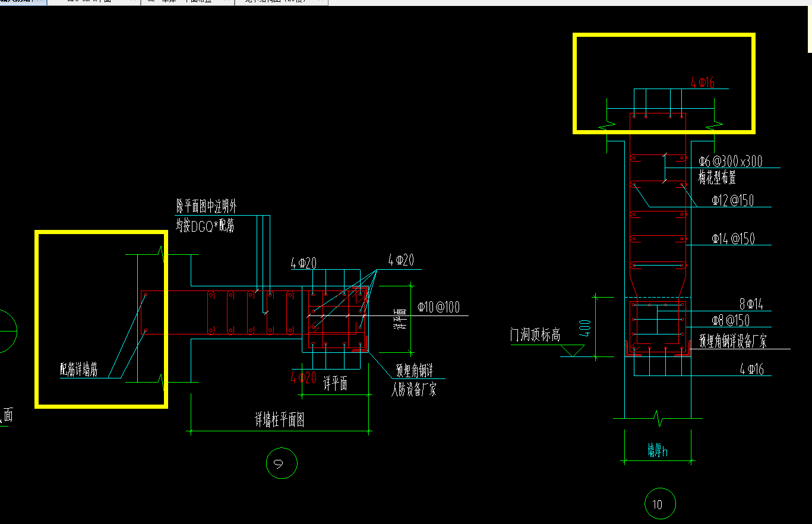Click the white 4Φ16 label near the beam bottom
This screenshot has width=812, height=524.
pyautogui.click(x=751, y=369)
